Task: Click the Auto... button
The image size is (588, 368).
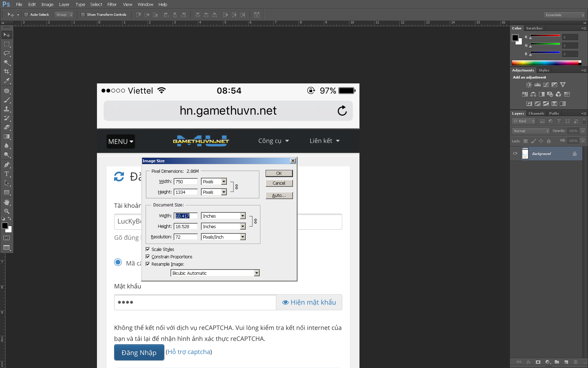Action: click(279, 196)
